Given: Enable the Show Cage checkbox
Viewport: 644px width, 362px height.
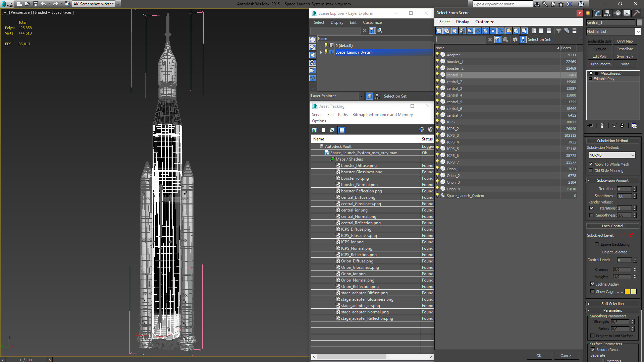Looking at the screenshot, I should (x=592, y=292).
